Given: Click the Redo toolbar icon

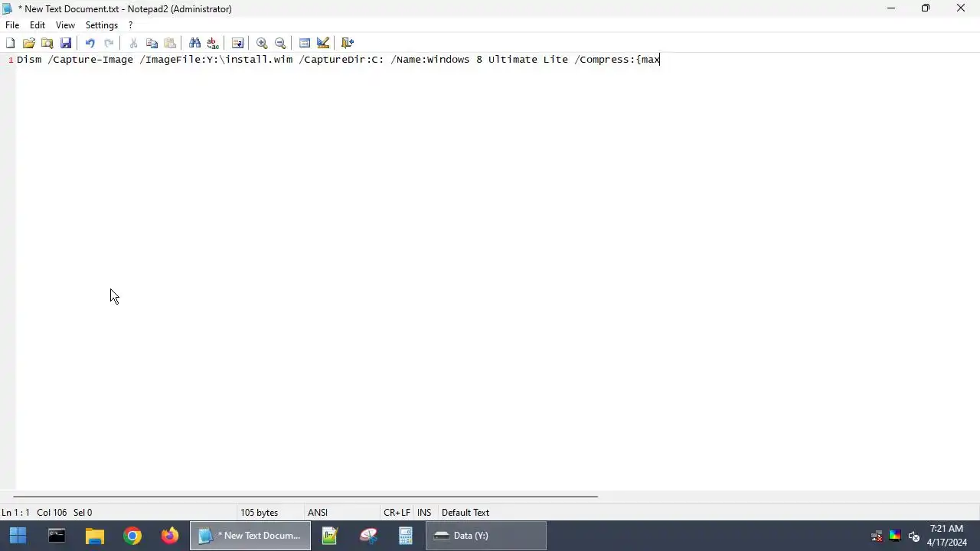Looking at the screenshot, I should [x=109, y=43].
